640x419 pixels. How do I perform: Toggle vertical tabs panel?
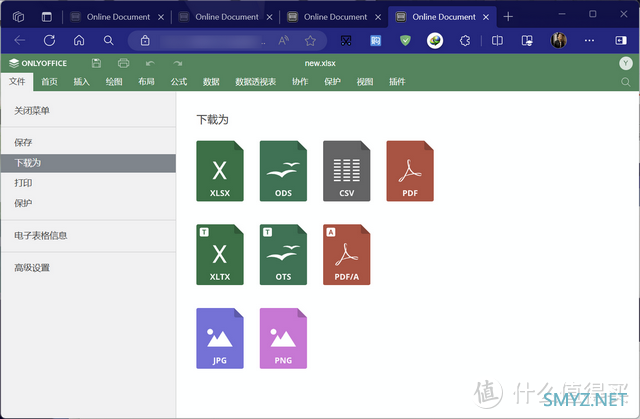point(47,17)
